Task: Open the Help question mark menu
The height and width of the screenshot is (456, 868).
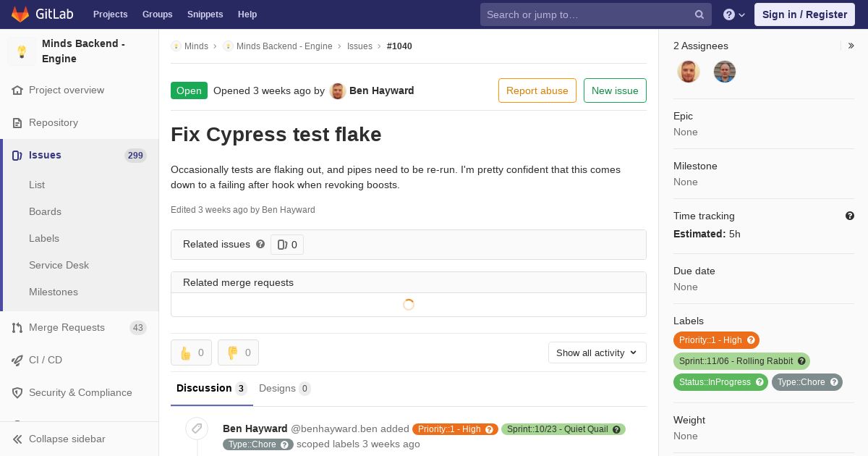Action: click(x=734, y=14)
